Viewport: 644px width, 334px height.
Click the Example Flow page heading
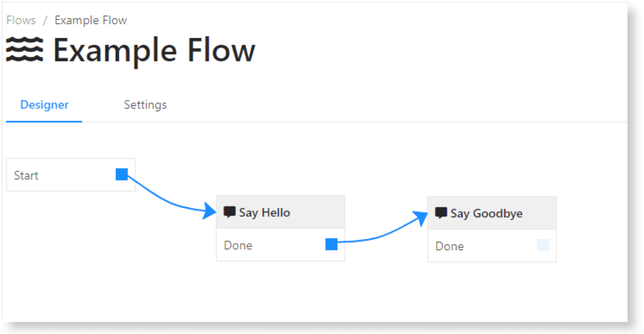click(154, 50)
